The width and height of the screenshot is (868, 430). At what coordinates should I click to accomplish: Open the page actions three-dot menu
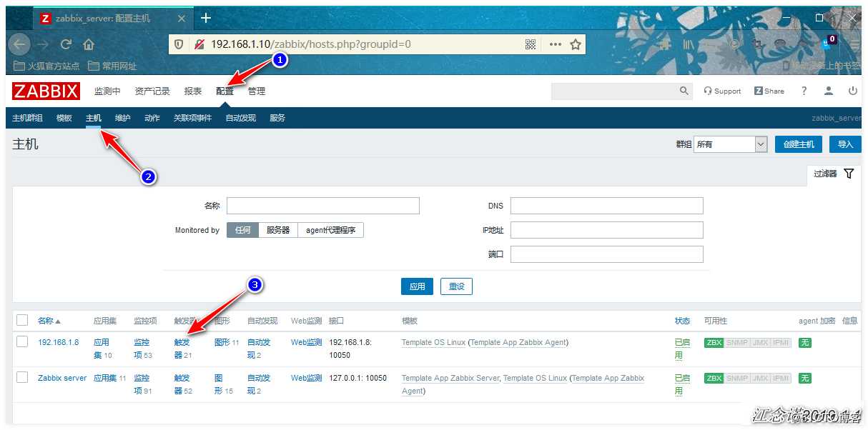click(555, 44)
